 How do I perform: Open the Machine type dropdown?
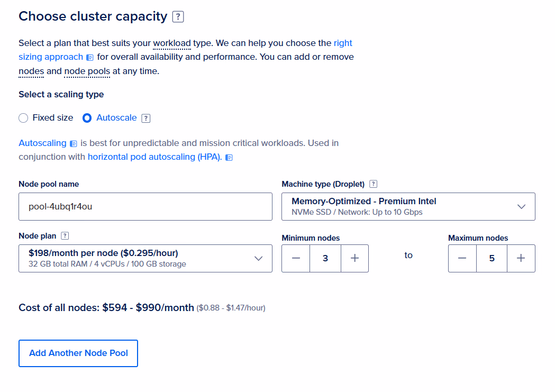pyautogui.click(x=408, y=206)
